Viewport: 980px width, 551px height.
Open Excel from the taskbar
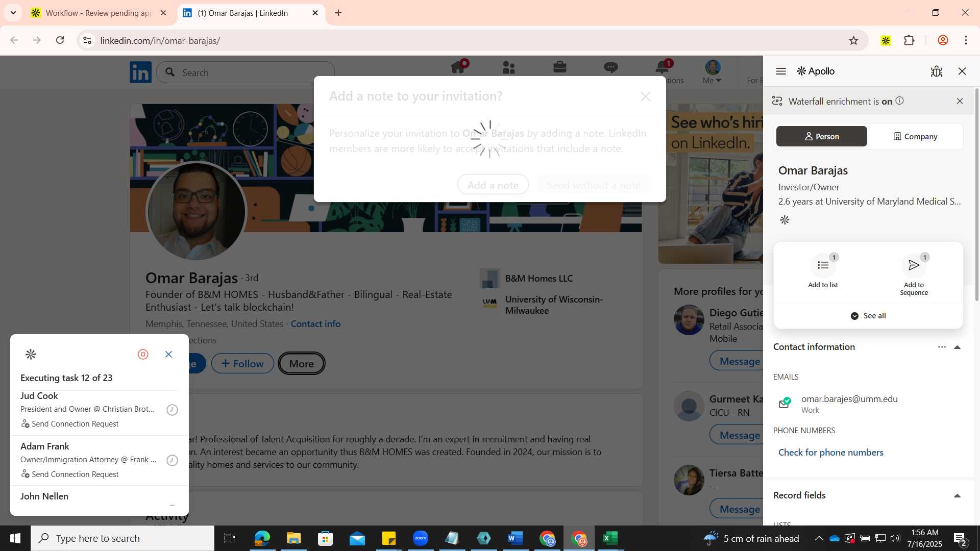point(610,538)
